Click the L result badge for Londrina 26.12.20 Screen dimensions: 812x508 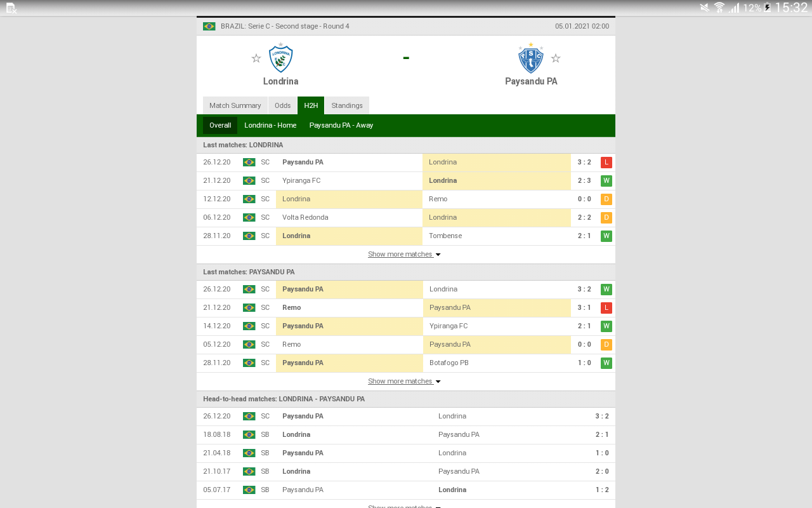(606, 163)
